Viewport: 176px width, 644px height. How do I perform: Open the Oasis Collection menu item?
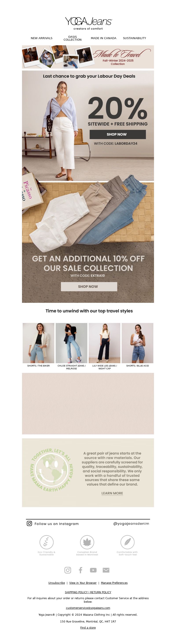[72, 38]
